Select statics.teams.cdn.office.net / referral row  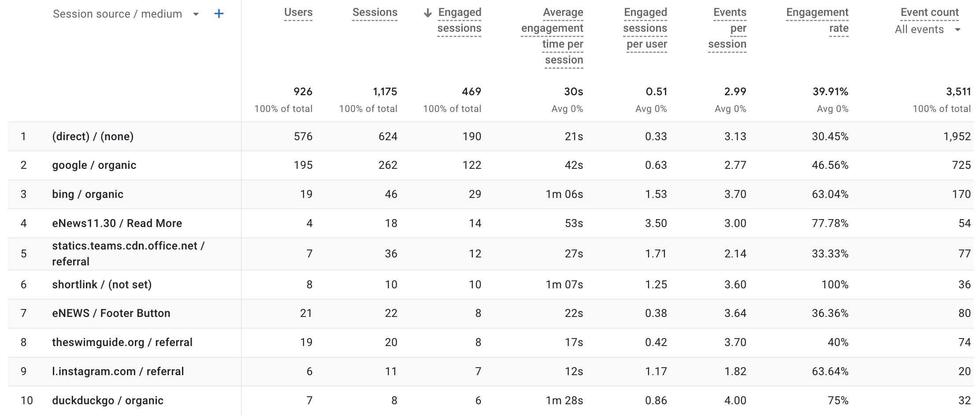tap(128, 253)
